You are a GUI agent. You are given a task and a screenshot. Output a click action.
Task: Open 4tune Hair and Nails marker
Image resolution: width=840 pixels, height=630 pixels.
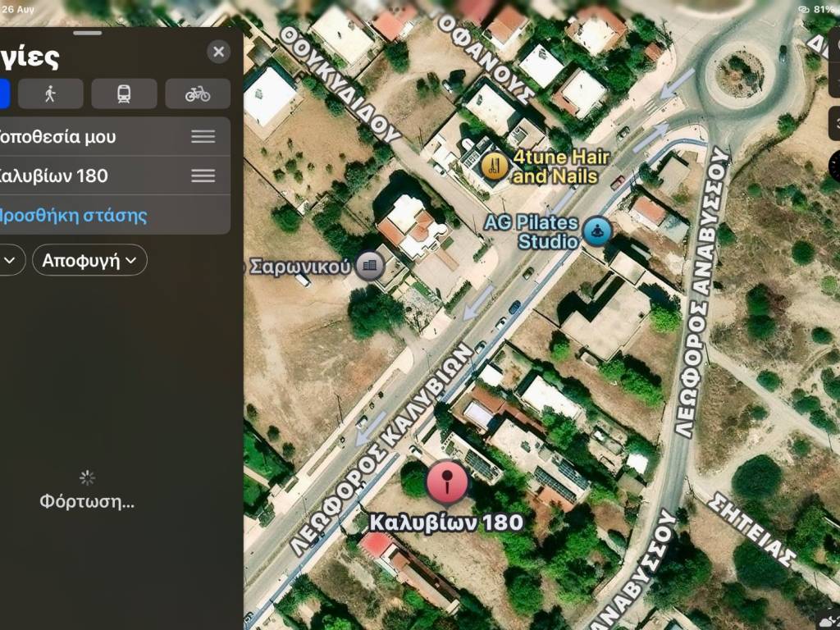pyautogui.click(x=495, y=166)
